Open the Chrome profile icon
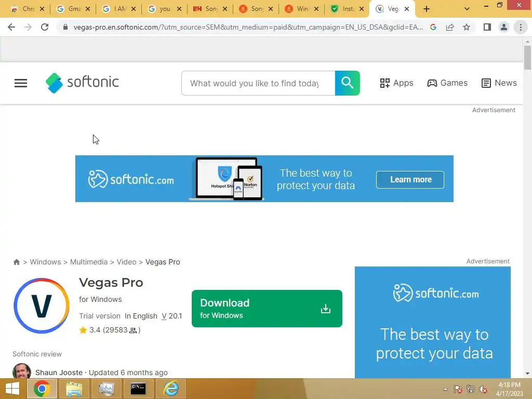This screenshot has height=399, width=532. (504, 27)
